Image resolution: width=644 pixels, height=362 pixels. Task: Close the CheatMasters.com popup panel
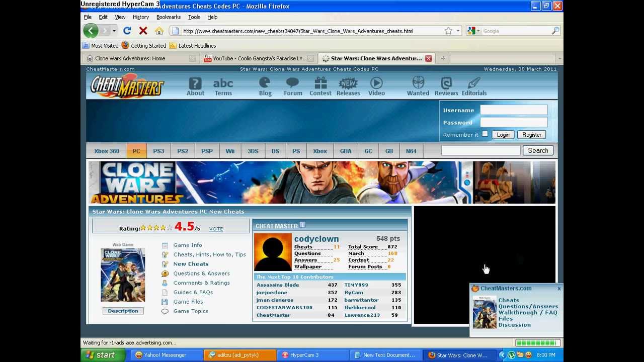click(559, 289)
